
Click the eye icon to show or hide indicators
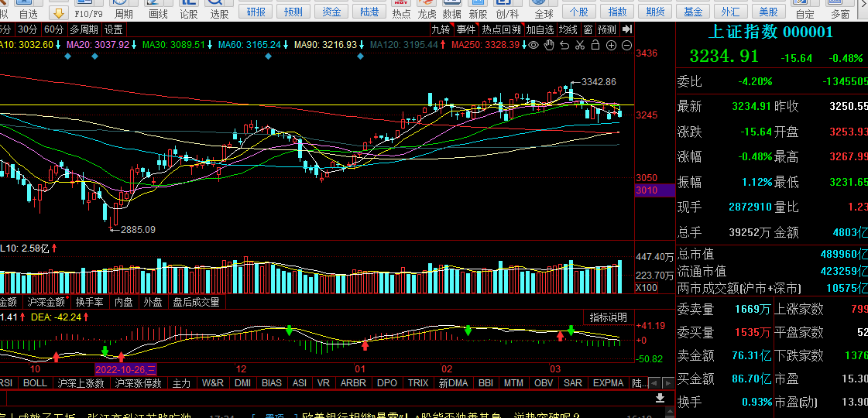coord(534,46)
